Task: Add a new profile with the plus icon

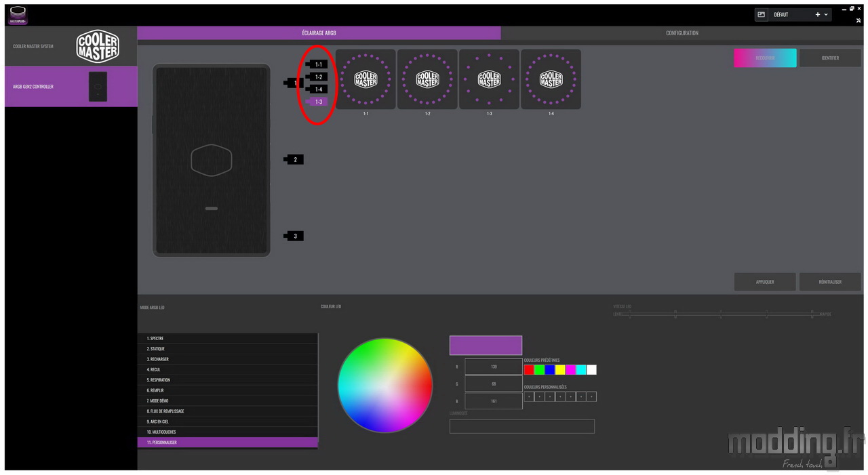Action: 818,14
